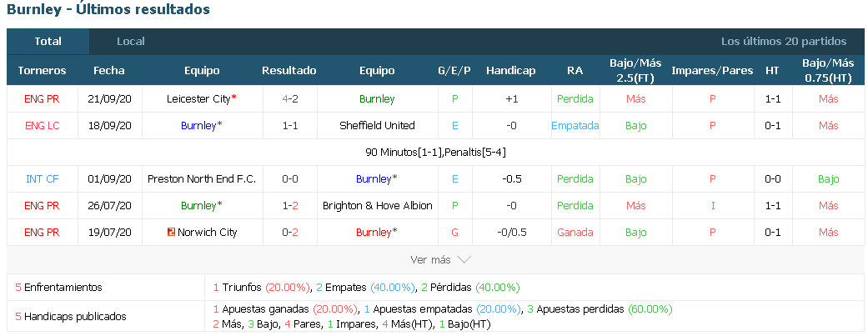
Task: Open Brighton & Hove Albion team page
Action: (377, 205)
